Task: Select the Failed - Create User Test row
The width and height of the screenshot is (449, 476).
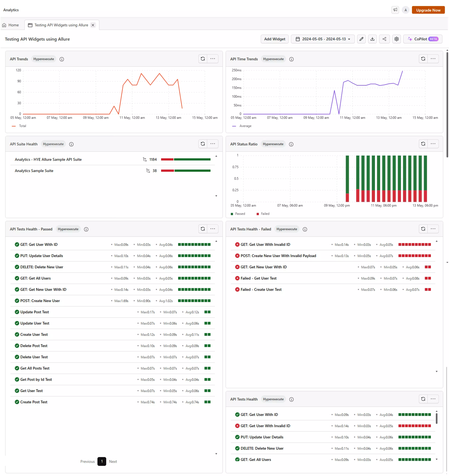Action: click(333, 289)
